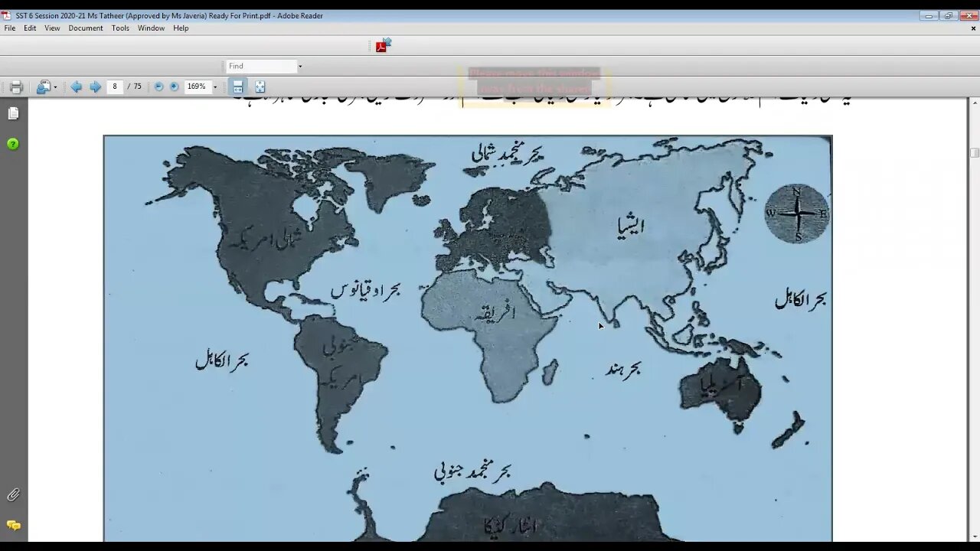Expand the Find options dropdown arrow

pos(300,67)
